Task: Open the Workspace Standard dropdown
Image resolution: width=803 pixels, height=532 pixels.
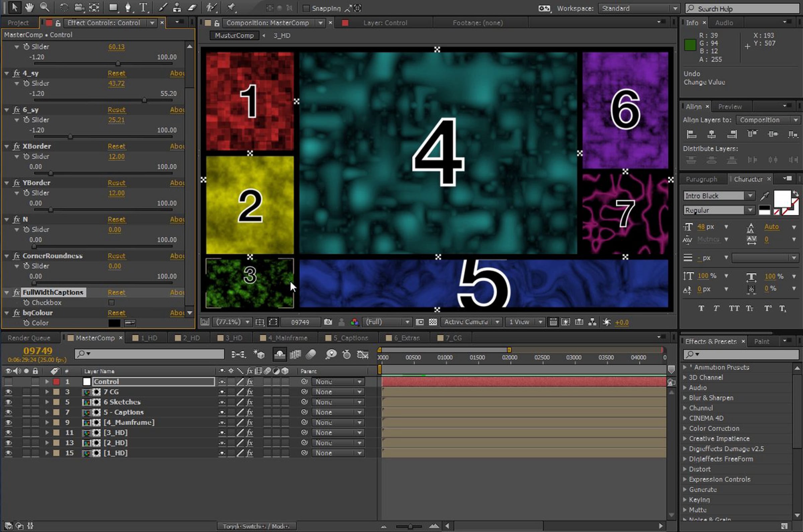Action: click(x=638, y=8)
